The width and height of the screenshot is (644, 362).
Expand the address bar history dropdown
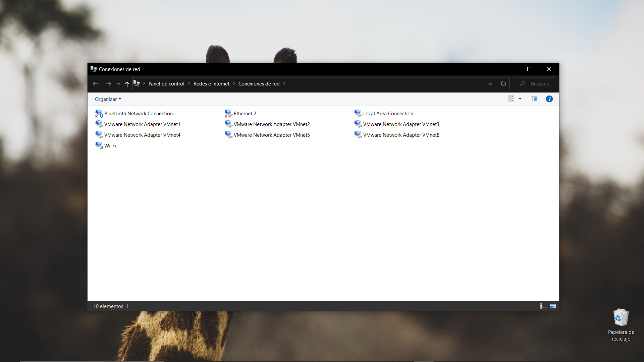point(490,84)
